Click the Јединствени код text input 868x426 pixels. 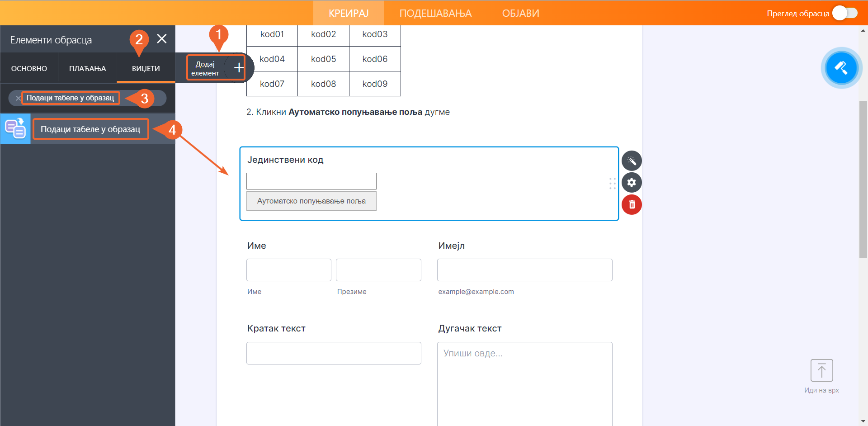(x=311, y=181)
